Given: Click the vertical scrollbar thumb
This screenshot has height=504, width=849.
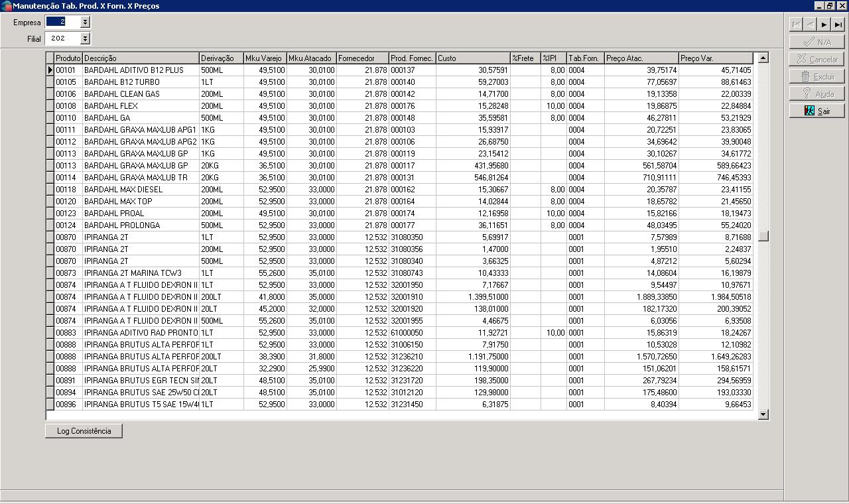Looking at the screenshot, I should pos(763,235).
